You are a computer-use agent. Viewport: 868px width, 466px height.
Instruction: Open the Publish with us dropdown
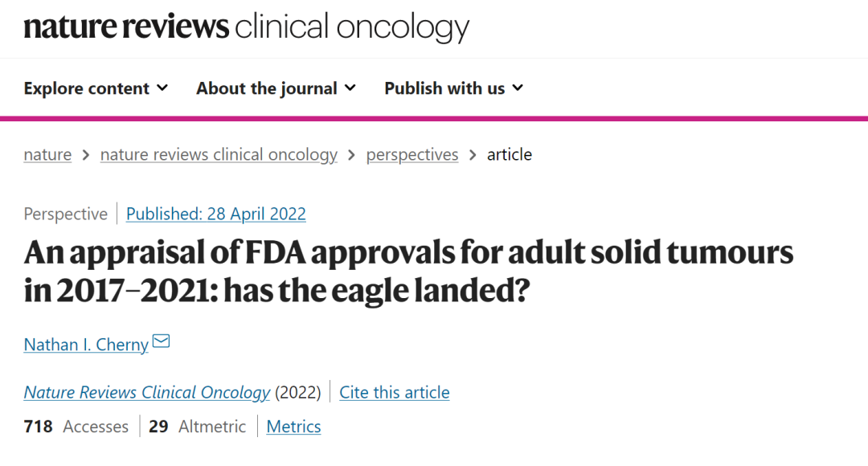click(x=444, y=88)
